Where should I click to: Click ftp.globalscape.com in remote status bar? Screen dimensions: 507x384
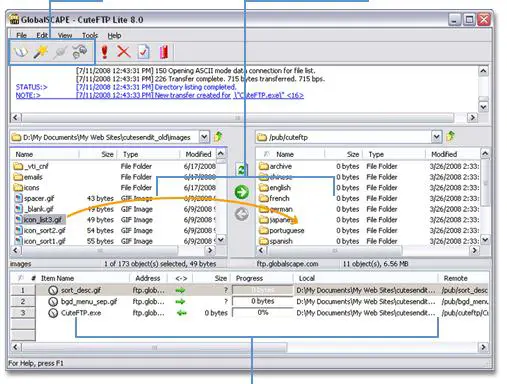tap(287, 264)
